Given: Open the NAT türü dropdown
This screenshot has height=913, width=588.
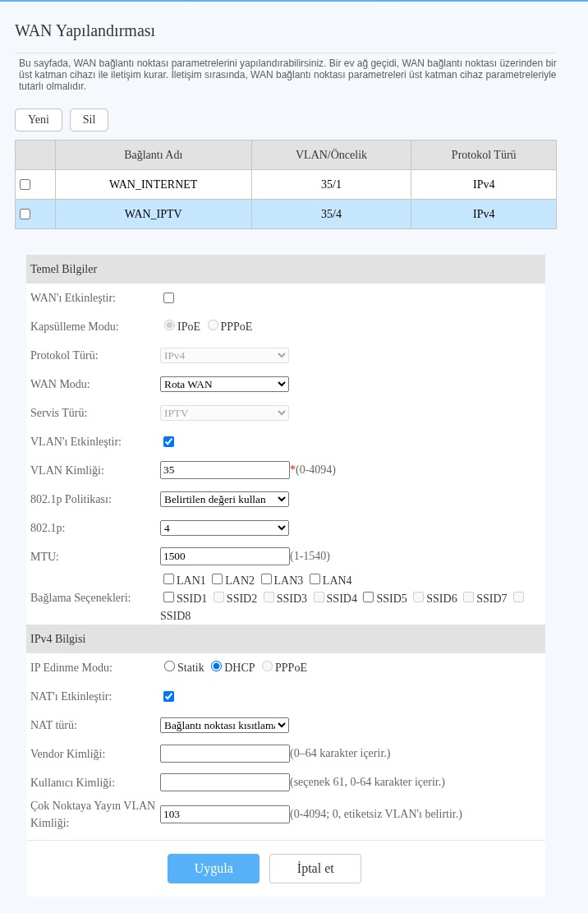Looking at the screenshot, I should click(224, 726).
